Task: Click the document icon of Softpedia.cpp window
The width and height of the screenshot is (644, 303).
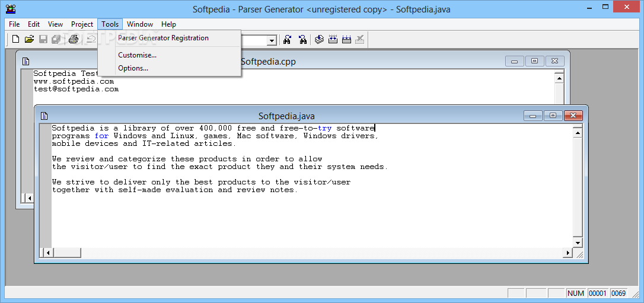Action: tap(26, 61)
